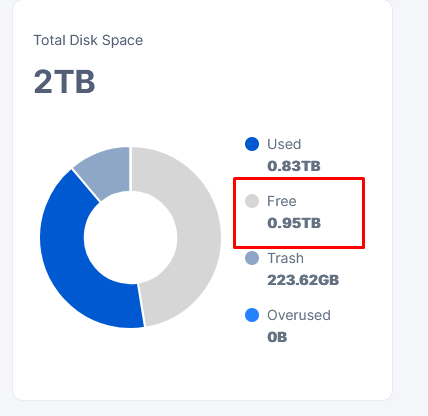
Task: Toggle the Free legend label
Action: pyautogui.click(x=282, y=201)
